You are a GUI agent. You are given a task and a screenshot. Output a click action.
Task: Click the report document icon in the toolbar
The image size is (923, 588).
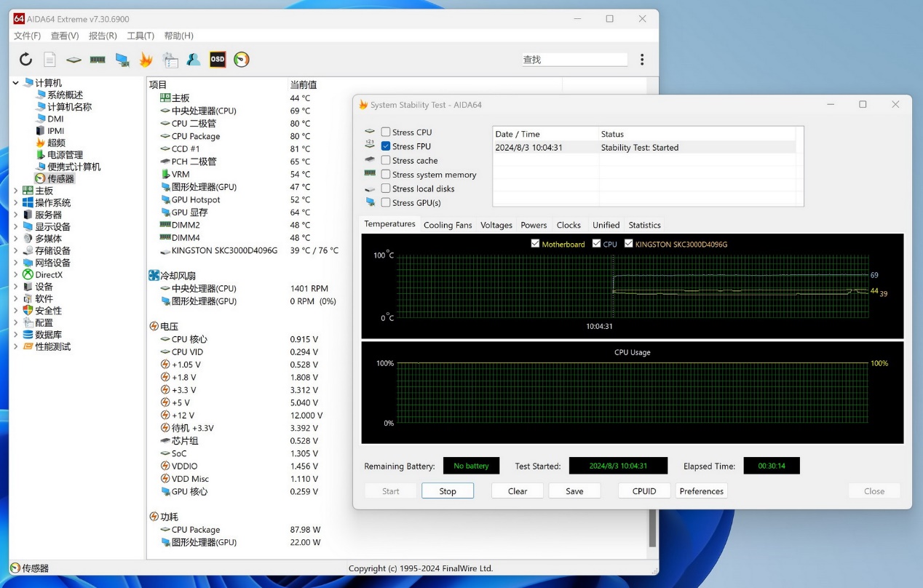[49, 59]
